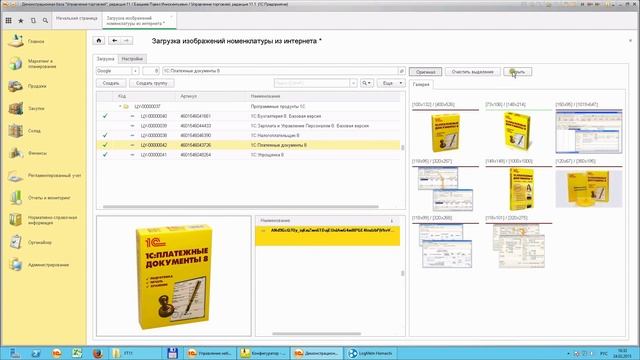640x360 pixels.
Task: Open the list search field dropdown arrow
Action: [x=353, y=83]
